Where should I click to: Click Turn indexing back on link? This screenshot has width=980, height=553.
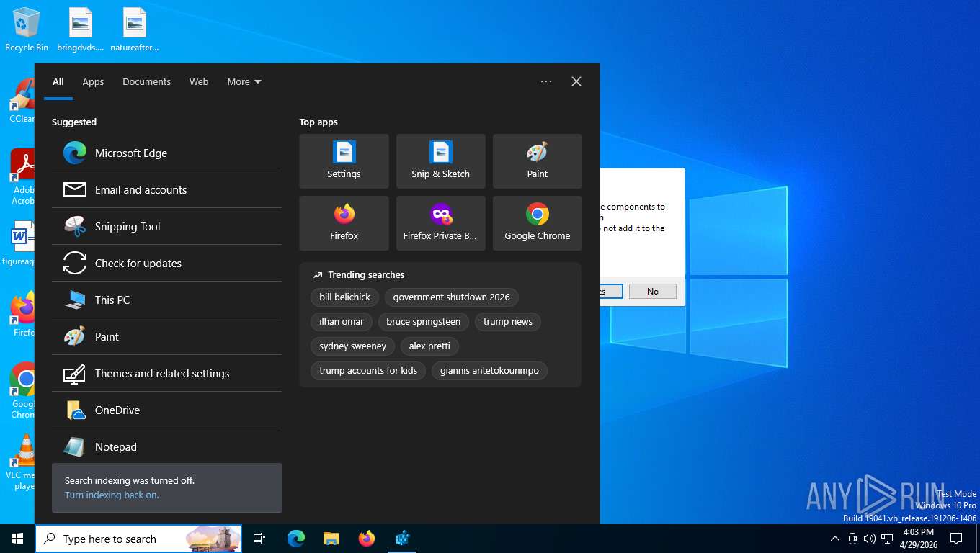pos(112,495)
